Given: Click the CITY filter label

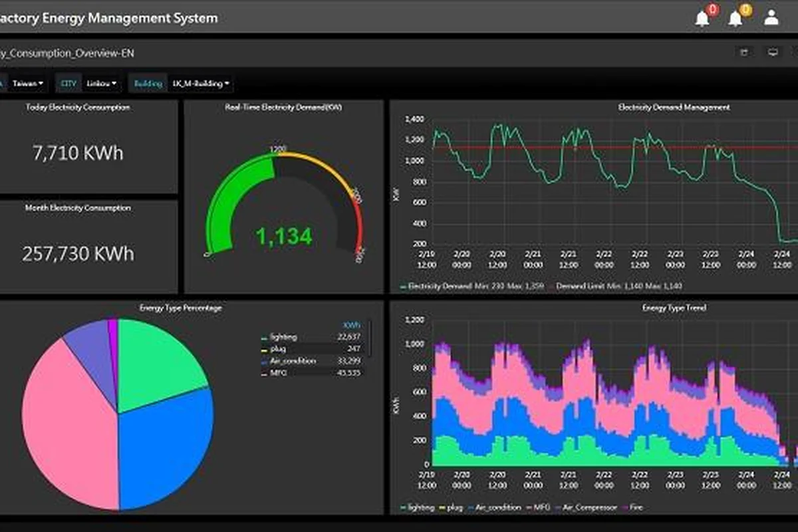Looking at the screenshot, I should [68, 84].
